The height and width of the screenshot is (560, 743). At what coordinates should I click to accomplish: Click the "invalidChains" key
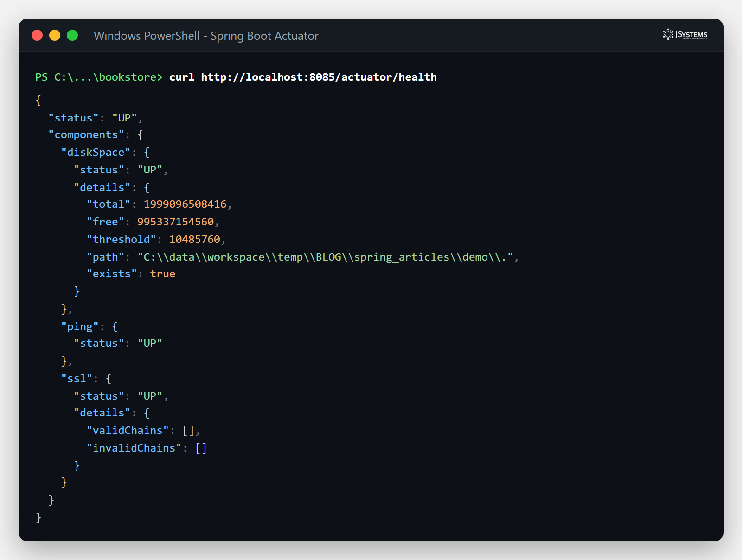[134, 448]
